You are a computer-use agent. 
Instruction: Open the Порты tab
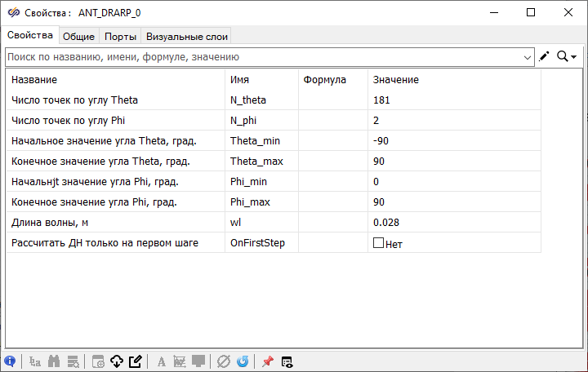pos(120,36)
